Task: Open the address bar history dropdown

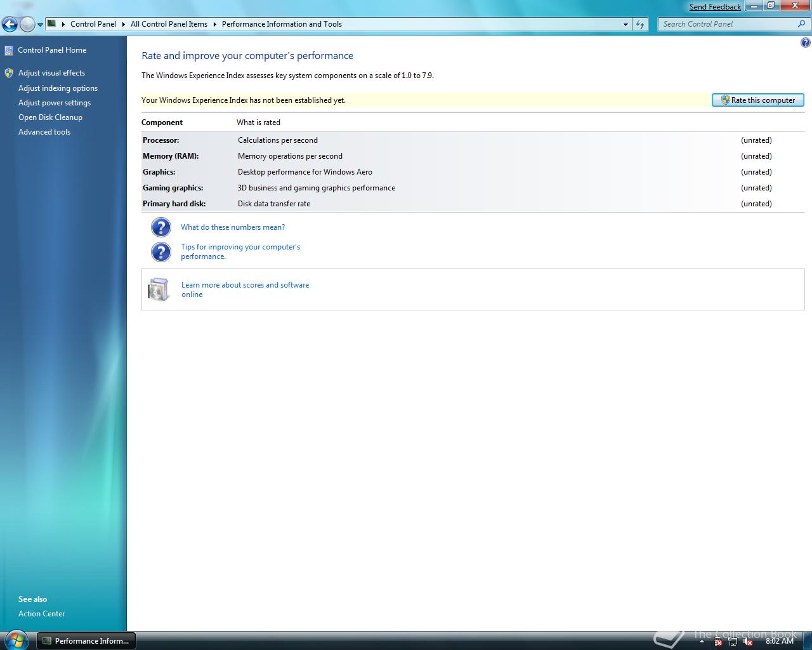Action: 625,24
